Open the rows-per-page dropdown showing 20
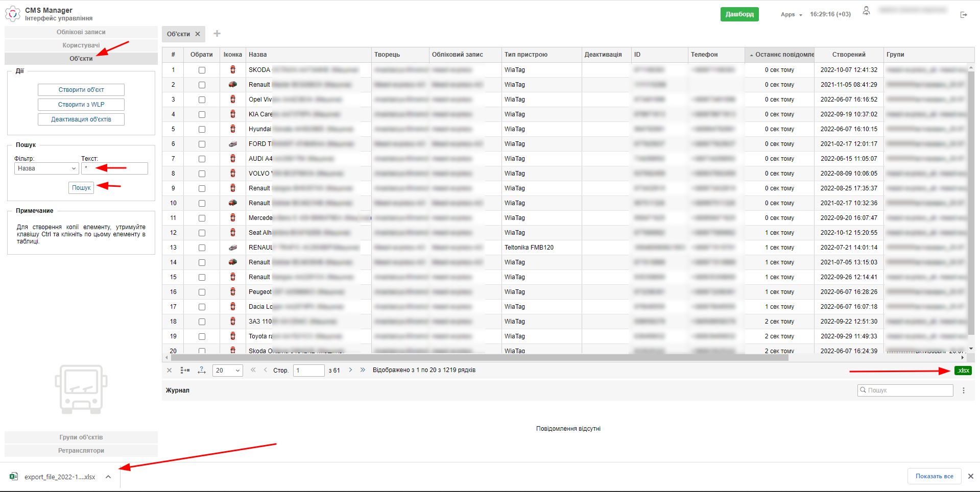This screenshot has height=492, width=980. [228, 371]
